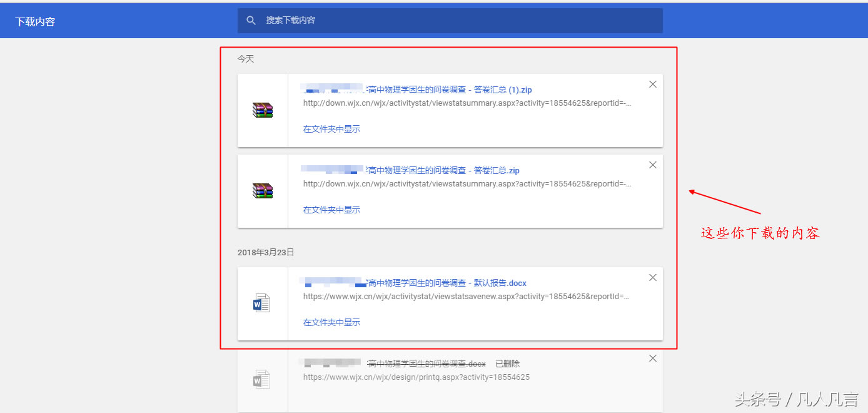Dismiss the deleted 已删除 download entry
Image resolution: width=868 pixels, height=413 pixels.
tap(652, 359)
